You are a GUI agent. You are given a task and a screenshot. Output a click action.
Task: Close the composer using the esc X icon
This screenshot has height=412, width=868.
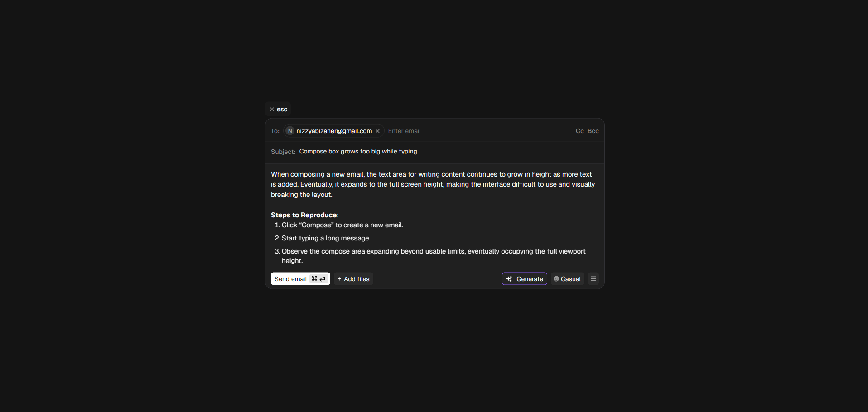tap(272, 110)
